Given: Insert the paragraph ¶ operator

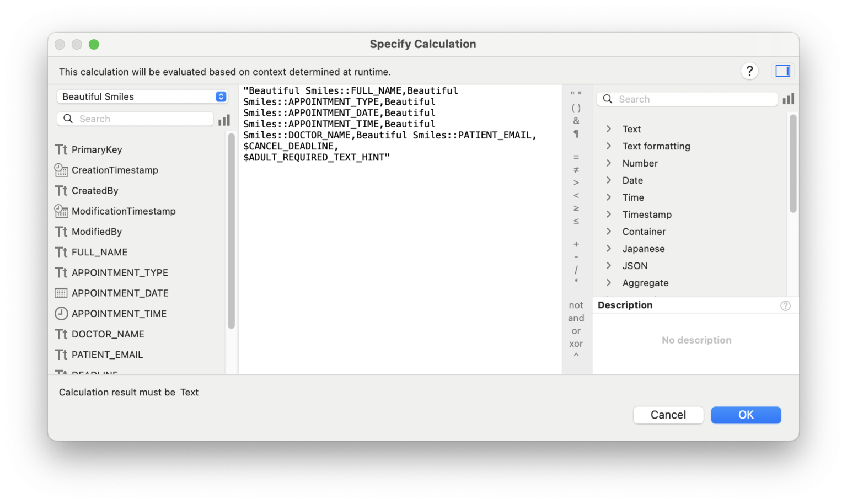Looking at the screenshot, I should pos(576,133).
